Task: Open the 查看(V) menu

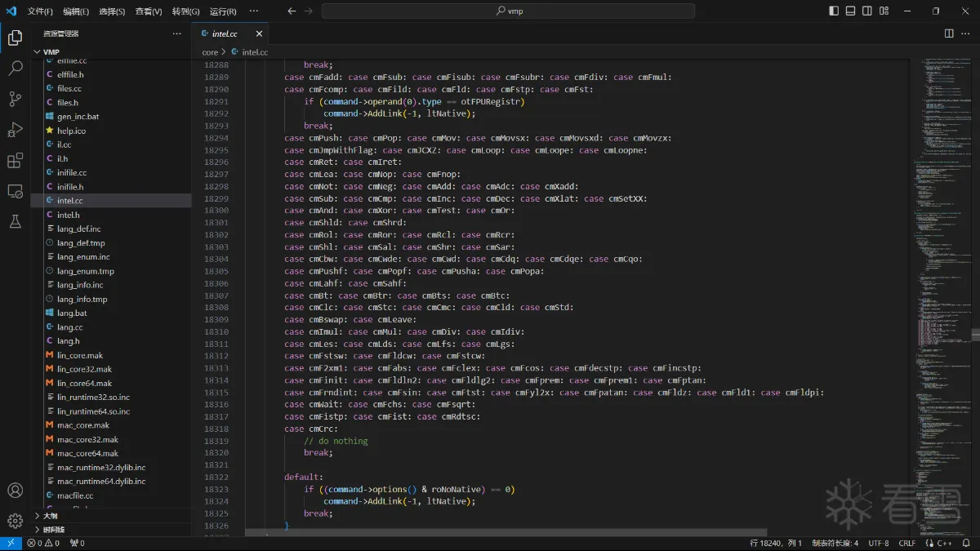Action: pyautogui.click(x=149, y=11)
